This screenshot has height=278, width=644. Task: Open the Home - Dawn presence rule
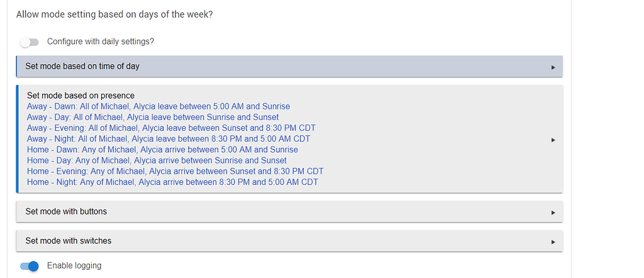[162, 150]
